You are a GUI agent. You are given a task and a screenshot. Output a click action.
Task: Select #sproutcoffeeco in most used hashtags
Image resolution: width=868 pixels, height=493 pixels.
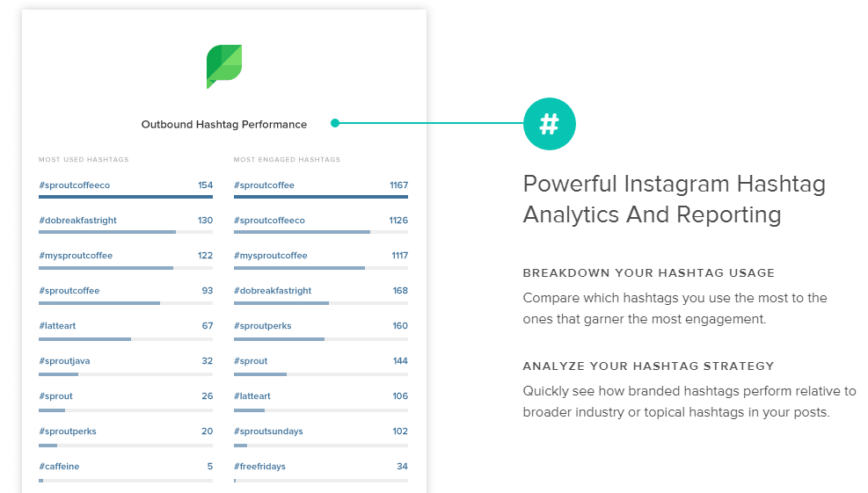click(x=74, y=185)
